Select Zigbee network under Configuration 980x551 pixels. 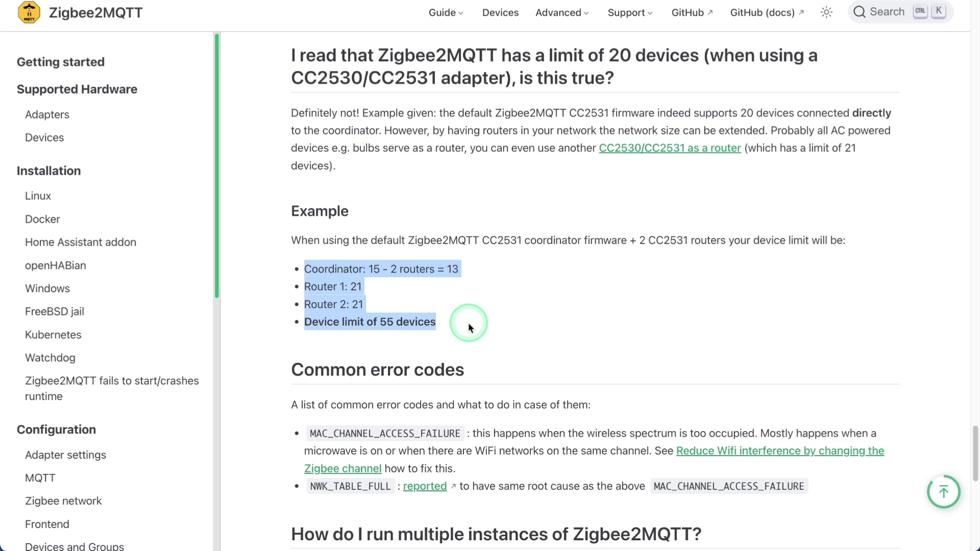tap(63, 501)
